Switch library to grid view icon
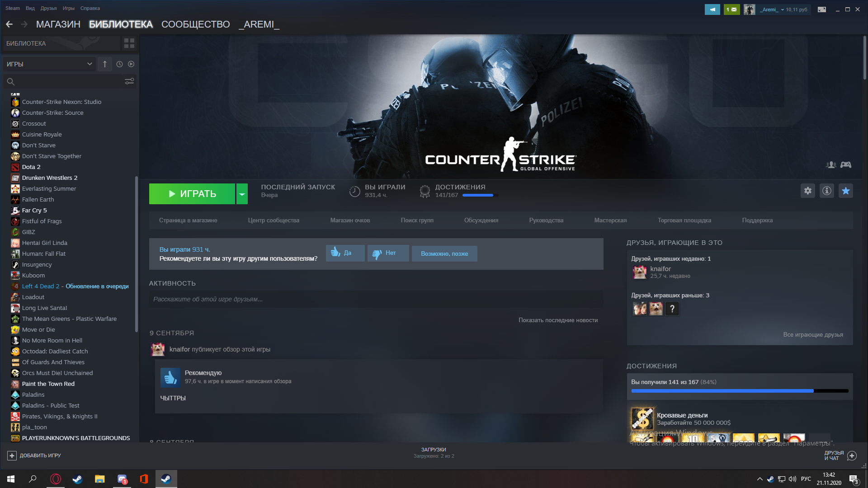 point(129,43)
